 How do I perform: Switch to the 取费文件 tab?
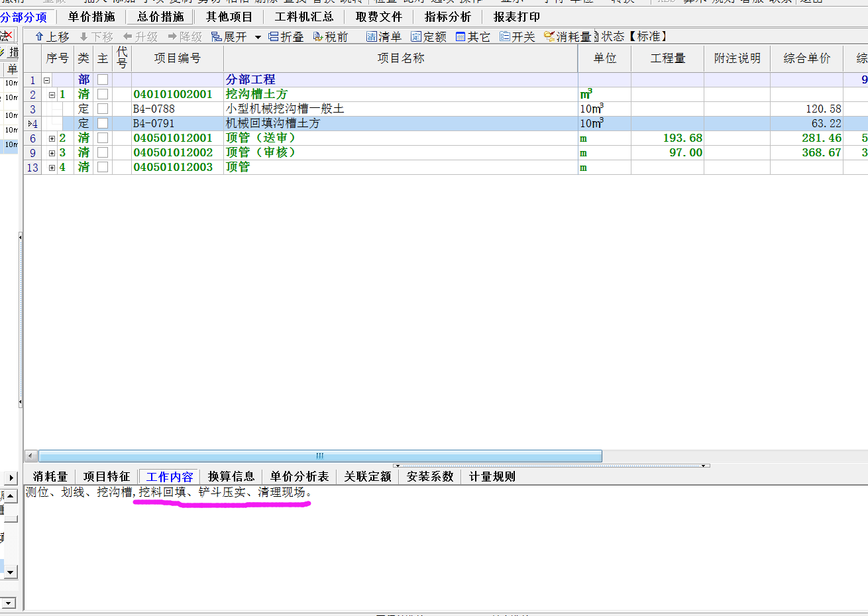(x=379, y=17)
